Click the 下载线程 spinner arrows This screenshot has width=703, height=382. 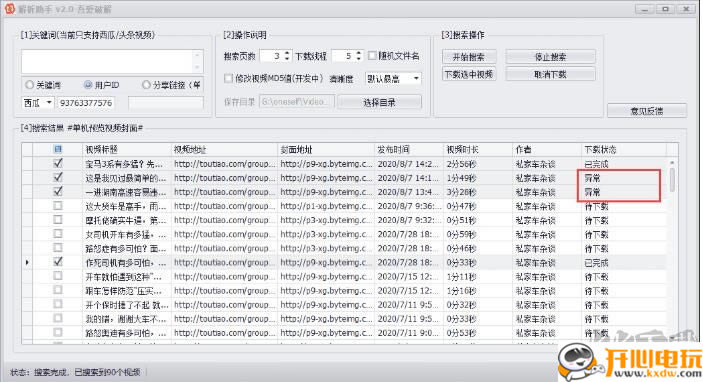[x=359, y=56]
